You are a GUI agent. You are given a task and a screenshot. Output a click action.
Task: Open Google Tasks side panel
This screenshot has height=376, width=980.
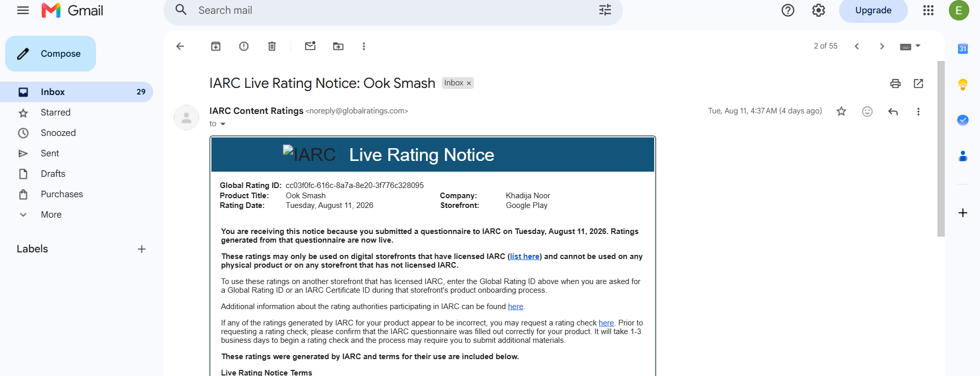963,120
